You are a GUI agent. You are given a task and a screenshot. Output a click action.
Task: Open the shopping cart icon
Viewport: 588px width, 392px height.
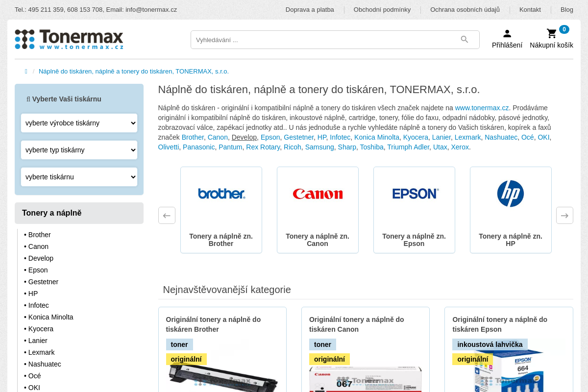[x=552, y=33]
